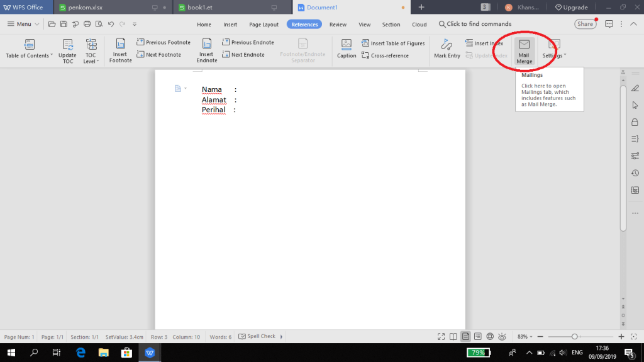Click the Cross-reference button
Viewport: 644px width, 362px height.
click(x=385, y=55)
